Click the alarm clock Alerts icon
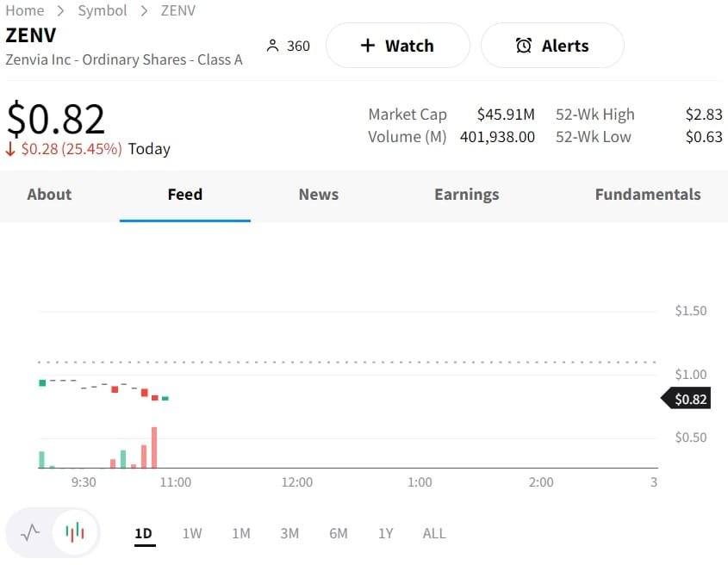This screenshot has height=565, width=728. click(x=523, y=46)
